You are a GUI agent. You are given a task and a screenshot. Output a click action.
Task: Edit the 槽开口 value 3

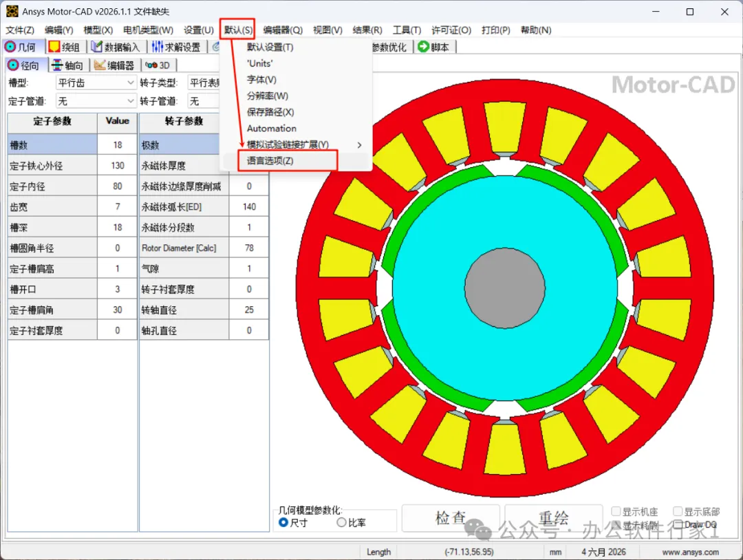[118, 289]
